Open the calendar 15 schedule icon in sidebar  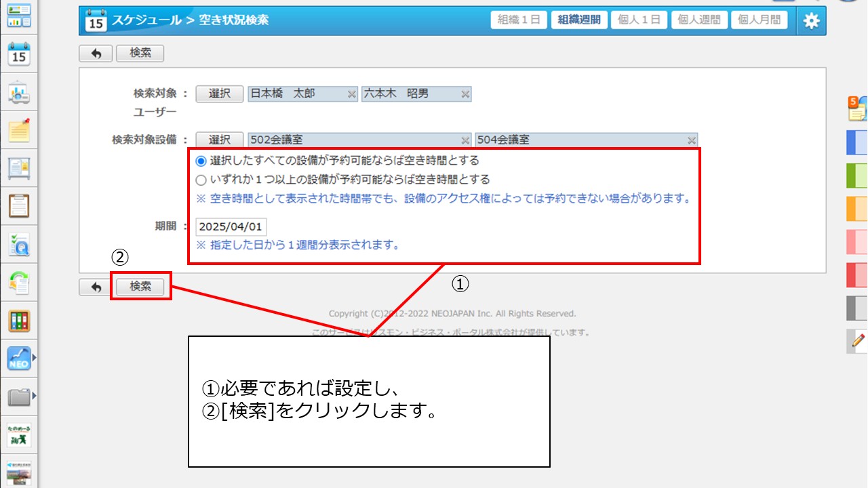(x=19, y=54)
